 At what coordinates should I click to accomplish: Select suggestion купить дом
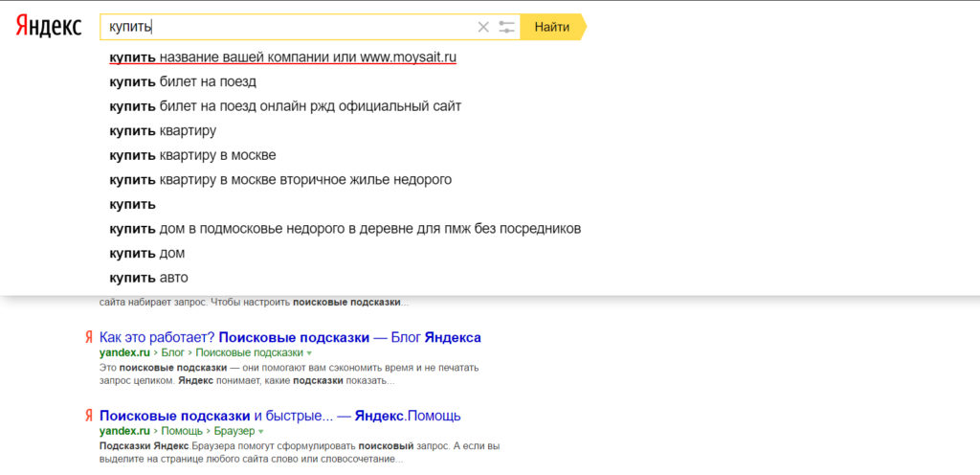[x=146, y=253]
